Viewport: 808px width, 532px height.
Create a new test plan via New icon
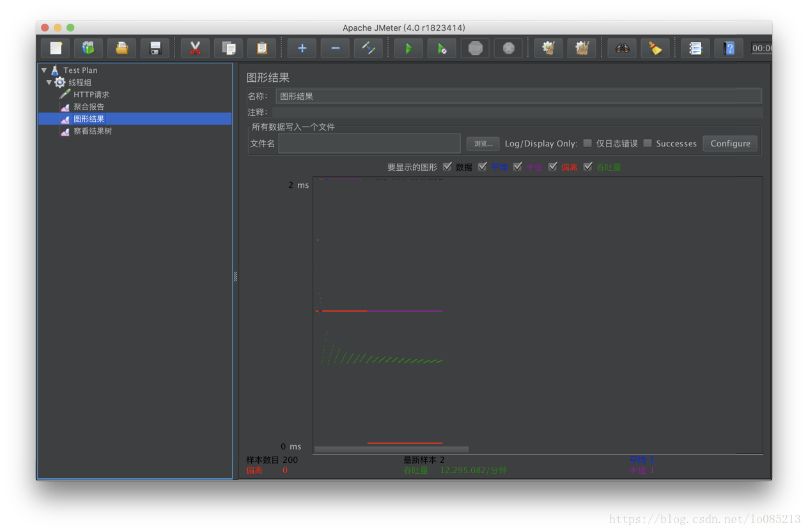[x=56, y=48]
